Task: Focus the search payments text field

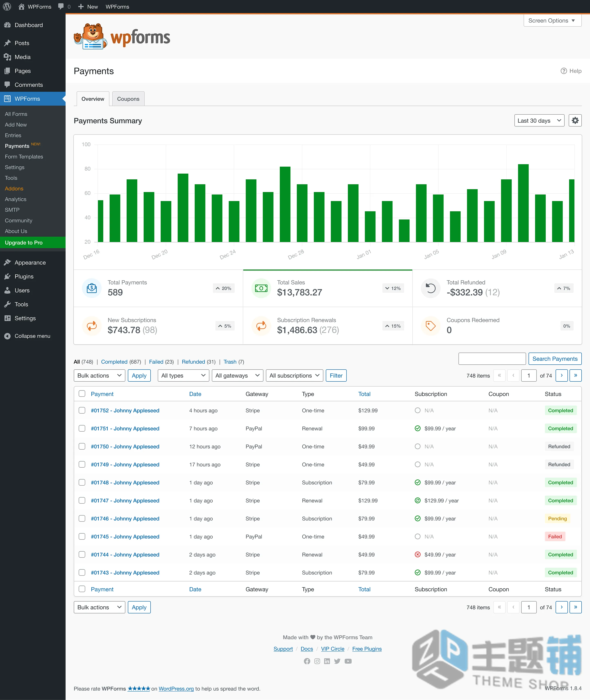Action: coord(492,359)
